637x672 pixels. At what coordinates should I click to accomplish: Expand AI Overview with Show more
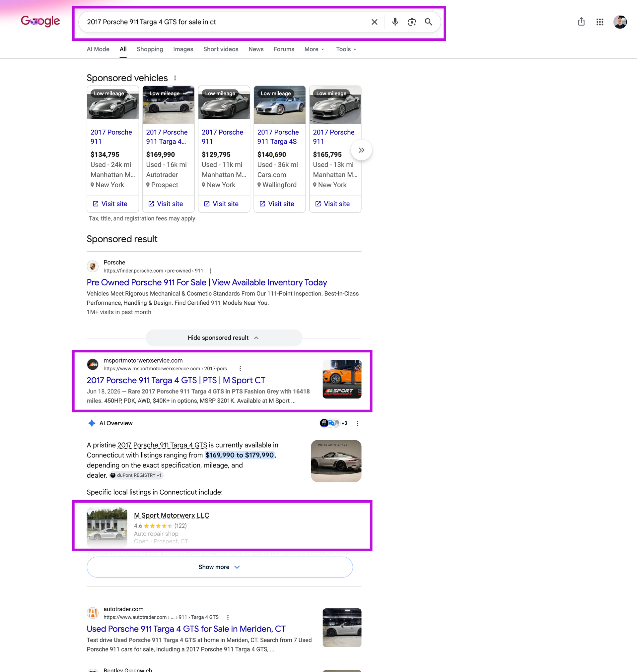pos(220,567)
